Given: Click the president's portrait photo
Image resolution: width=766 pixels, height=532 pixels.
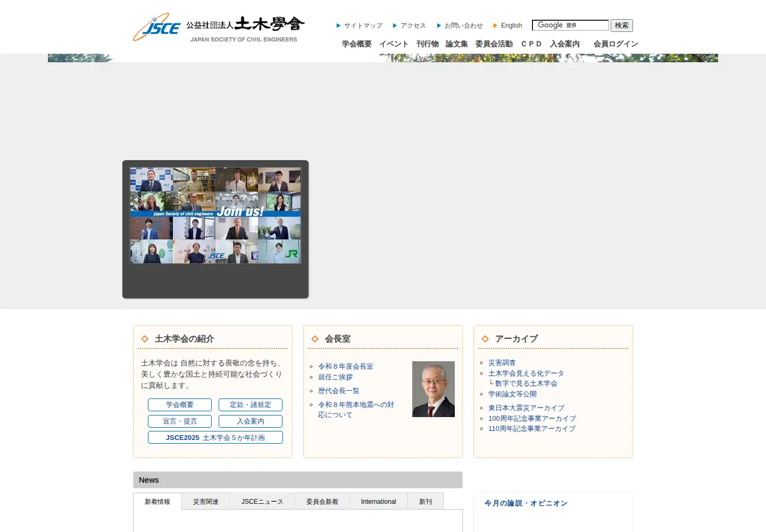Looking at the screenshot, I should 434,389.
